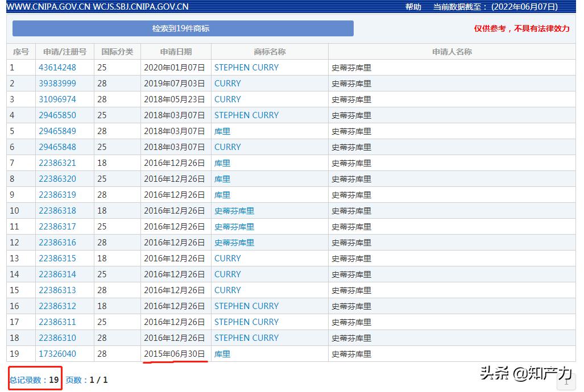Open STEPHEN CURRY trademark in row 17
584x392 pixels.
(246, 322)
